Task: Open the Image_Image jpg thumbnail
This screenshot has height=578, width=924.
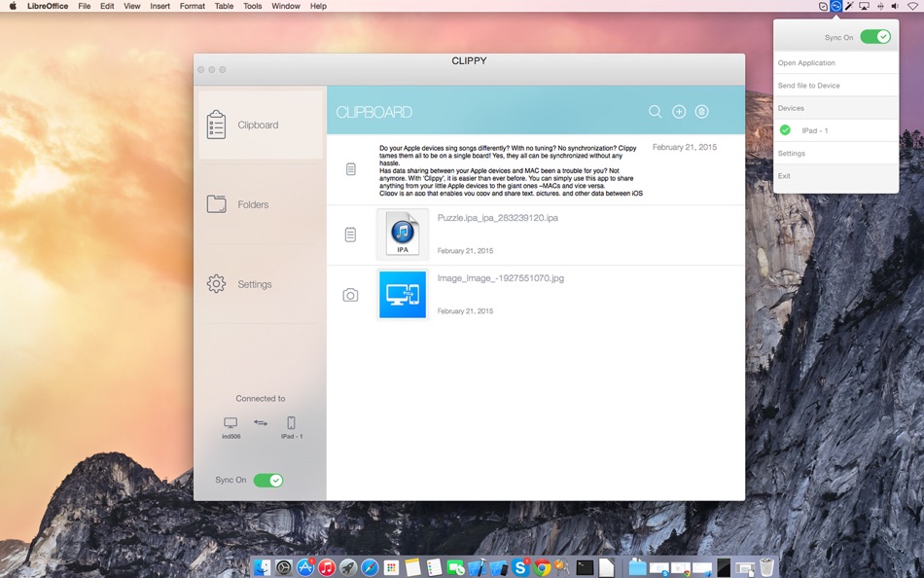Action: tap(403, 294)
